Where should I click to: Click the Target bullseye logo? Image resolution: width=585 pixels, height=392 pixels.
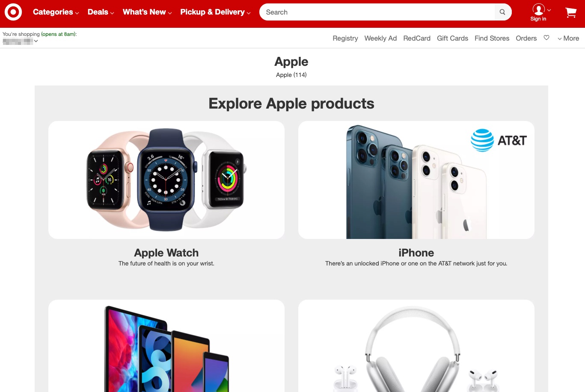(x=13, y=12)
